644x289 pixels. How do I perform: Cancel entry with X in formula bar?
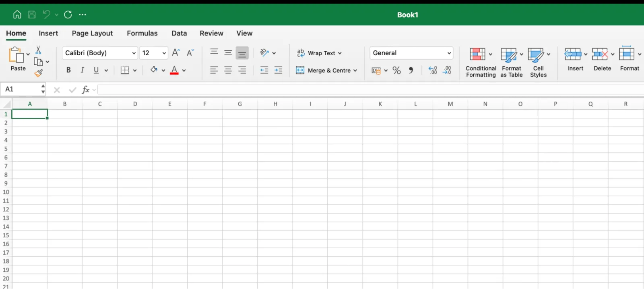[x=57, y=90]
